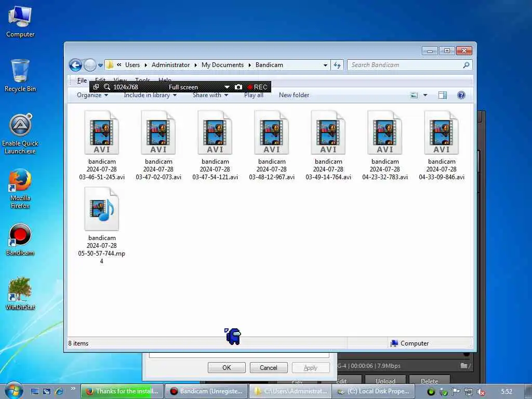Image resolution: width=532 pixels, height=399 pixels.
Task: Toggle the preview pane icon
Action: [x=443, y=95]
